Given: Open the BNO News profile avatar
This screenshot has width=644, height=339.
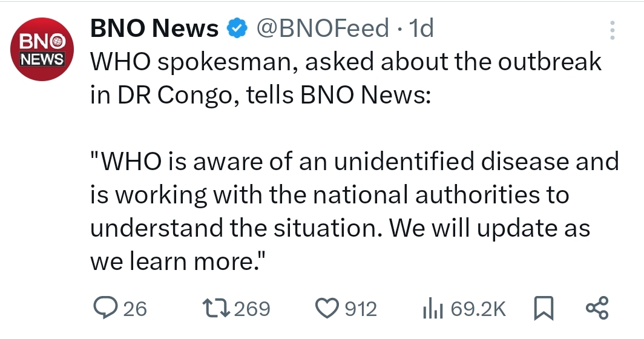Looking at the screenshot, I should click(x=42, y=50).
